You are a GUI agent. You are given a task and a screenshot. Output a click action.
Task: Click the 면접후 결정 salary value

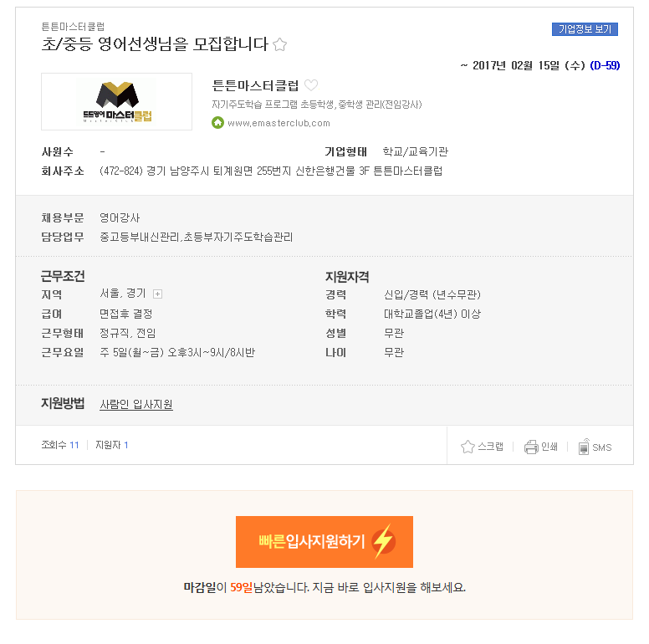125,314
